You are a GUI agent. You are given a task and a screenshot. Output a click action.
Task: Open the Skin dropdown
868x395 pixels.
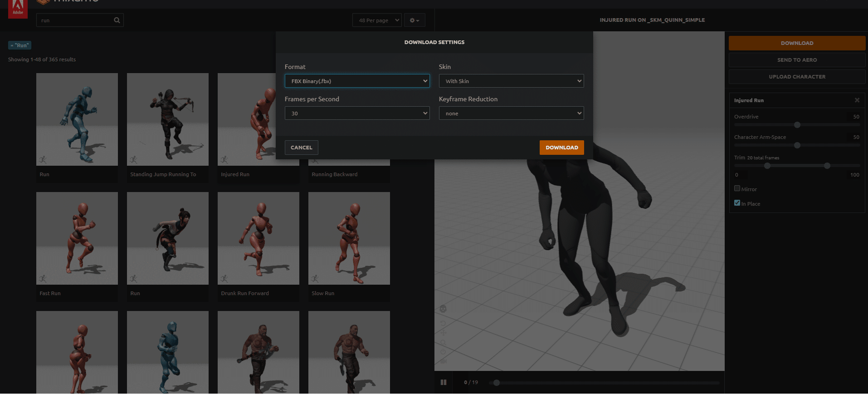511,81
